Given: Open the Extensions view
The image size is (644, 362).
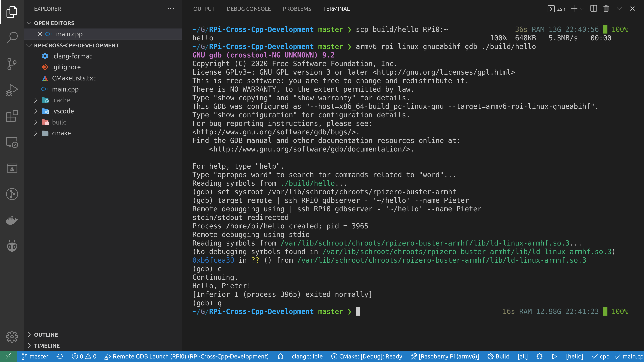Looking at the screenshot, I should point(12,116).
